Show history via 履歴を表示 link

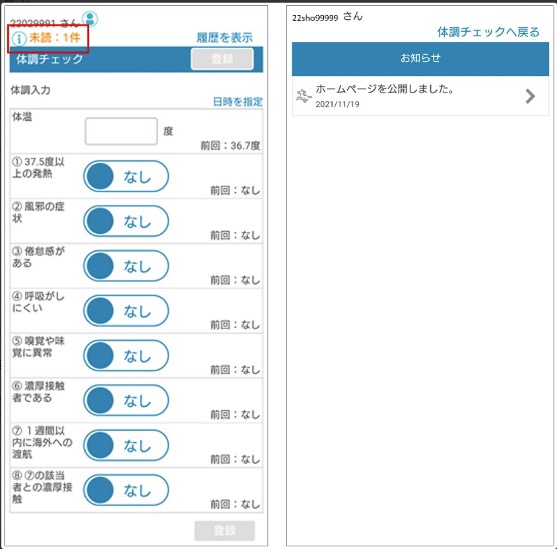[x=225, y=37]
